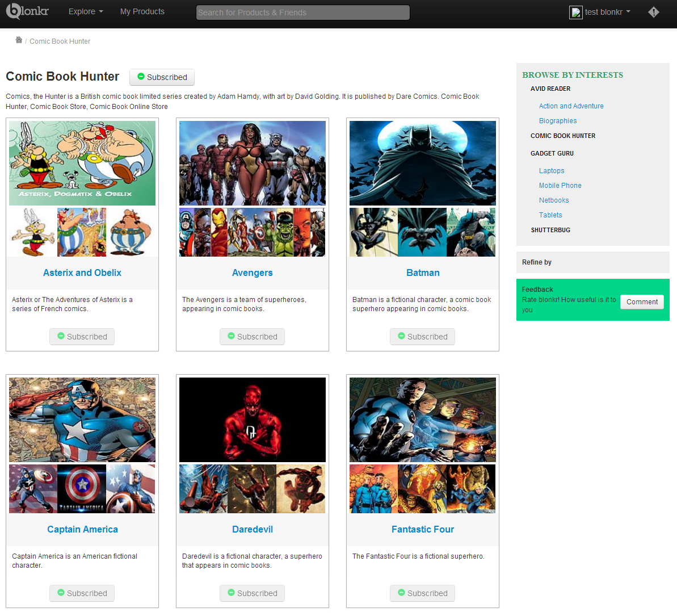
Task: Click the test blonkr avatar image
Action: tap(576, 12)
